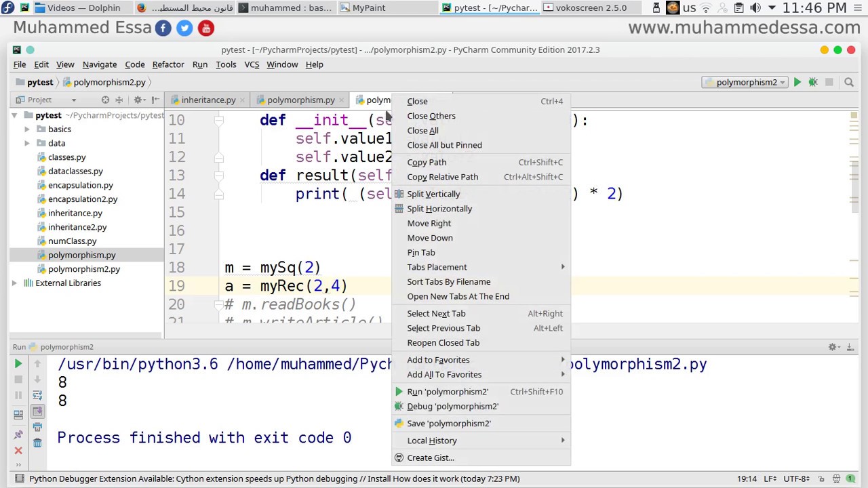The height and width of the screenshot is (488, 868).
Task: Open the Local History submenu
Action: click(x=481, y=441)
